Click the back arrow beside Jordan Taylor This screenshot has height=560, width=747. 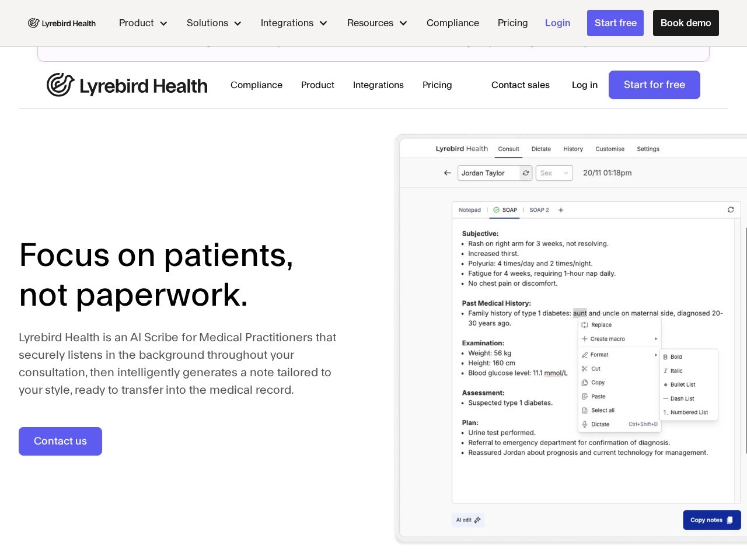pos(448,173)
